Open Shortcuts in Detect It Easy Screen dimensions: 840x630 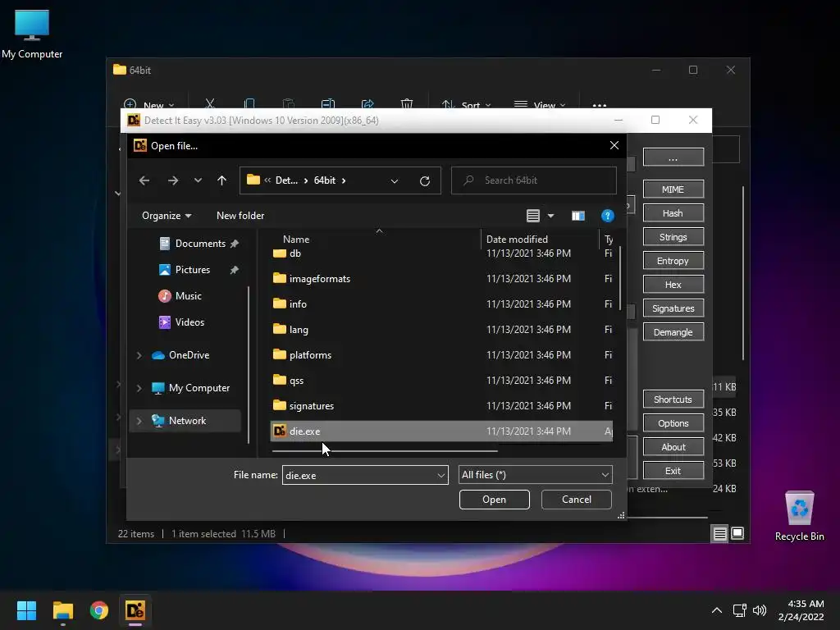(x=673, y=399)
